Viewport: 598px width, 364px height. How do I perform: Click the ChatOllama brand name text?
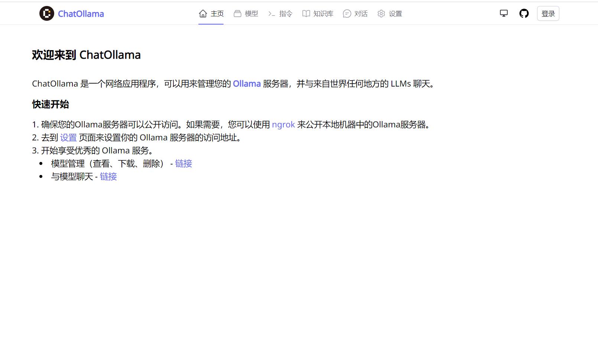pos(81,14)
